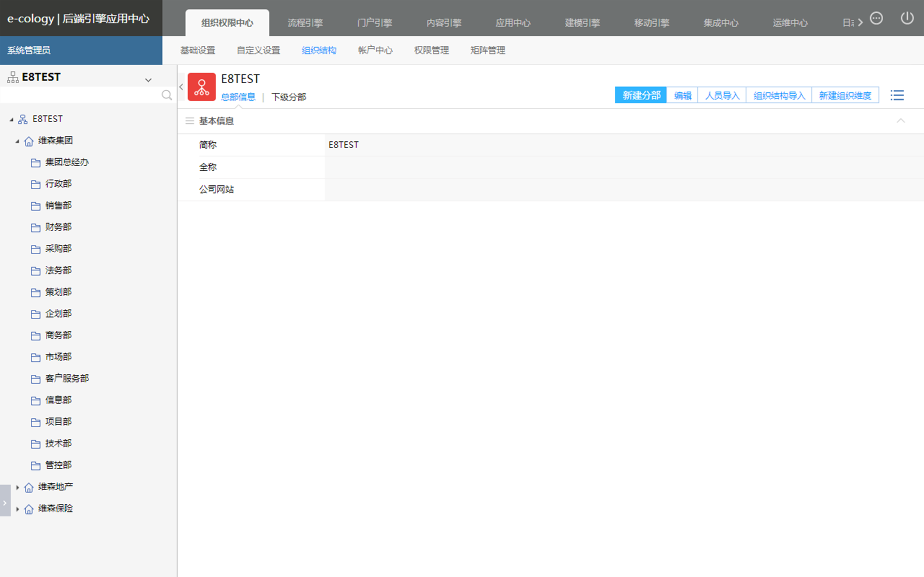Click the search magnifier in sidebar

(166, 95)
